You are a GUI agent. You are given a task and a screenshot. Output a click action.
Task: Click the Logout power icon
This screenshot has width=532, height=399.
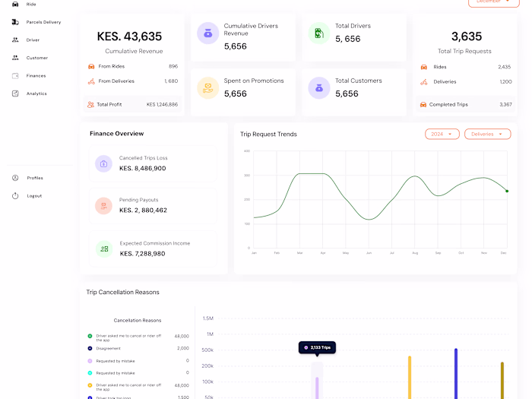pos(15,196)
